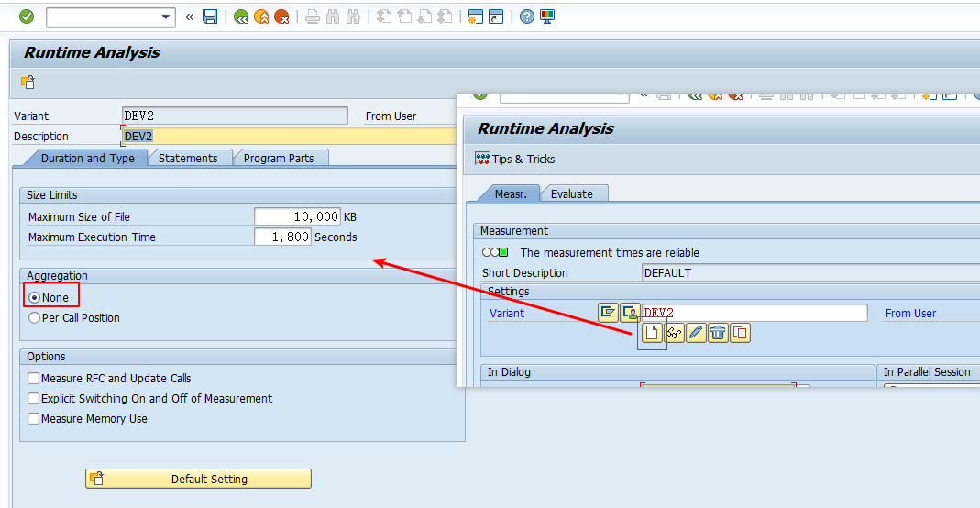
Task: Click first variant selection icon beside DEV2
Action: point(608,313)
